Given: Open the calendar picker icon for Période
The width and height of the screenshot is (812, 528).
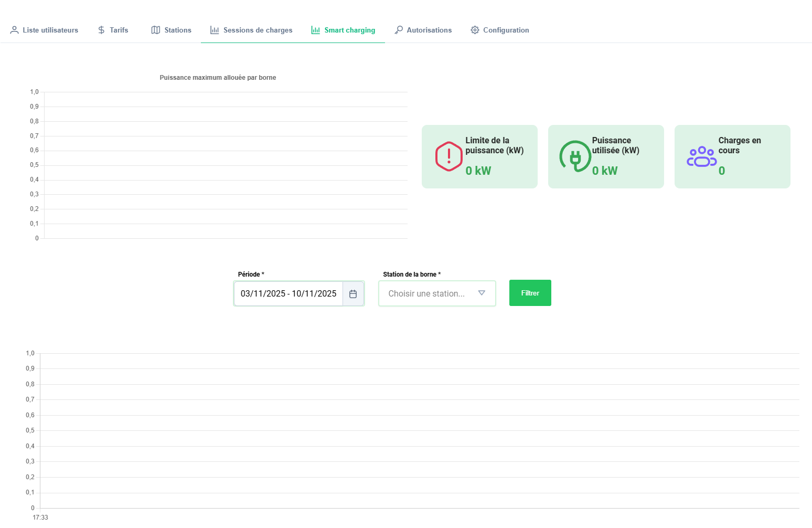Looking at the screenshot, I should pos(353,294).
